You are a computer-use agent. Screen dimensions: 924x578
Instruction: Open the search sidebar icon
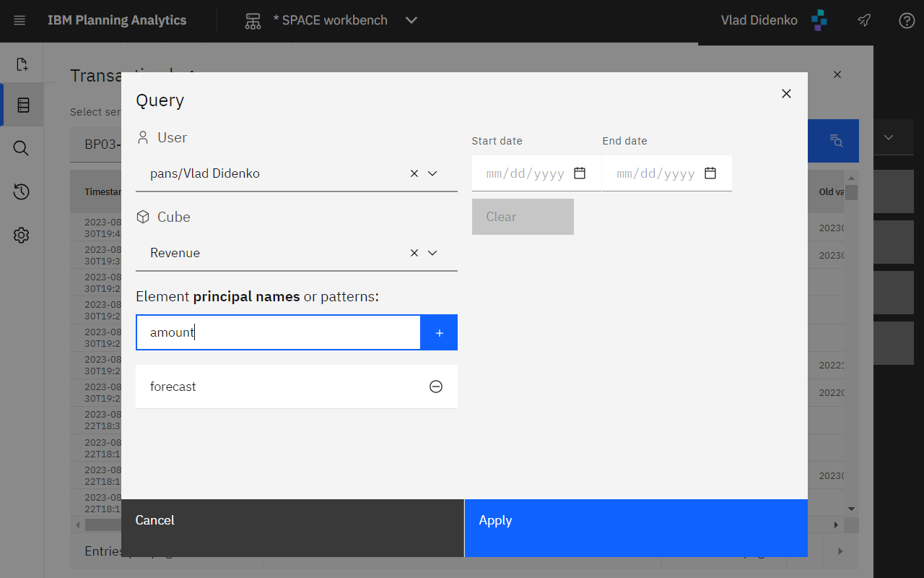click(22, 148)
